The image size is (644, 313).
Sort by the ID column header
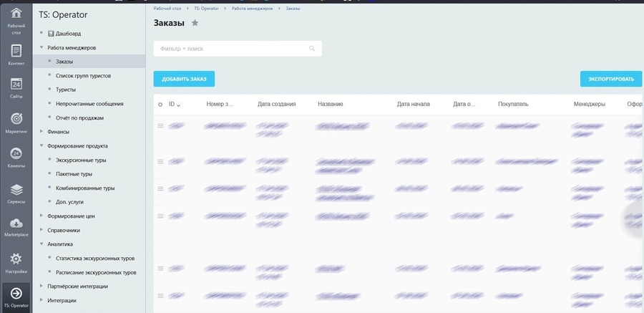coord(174,105)
